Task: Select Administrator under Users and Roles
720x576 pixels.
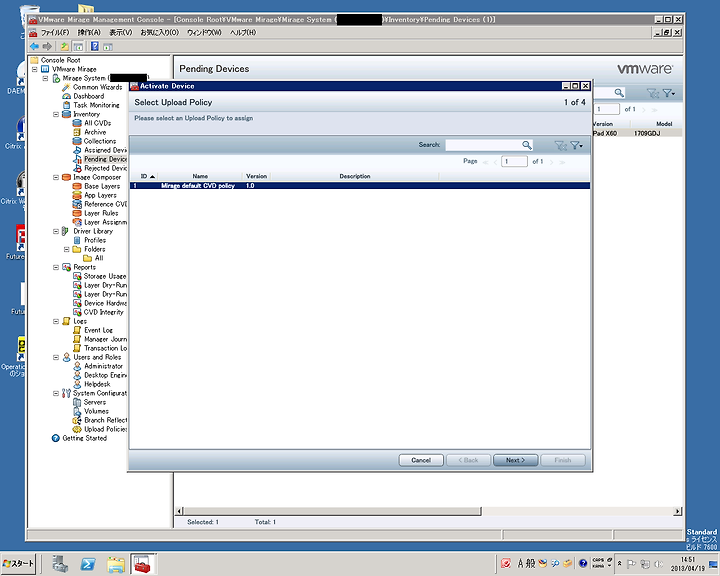Action: tap(103, 366)
